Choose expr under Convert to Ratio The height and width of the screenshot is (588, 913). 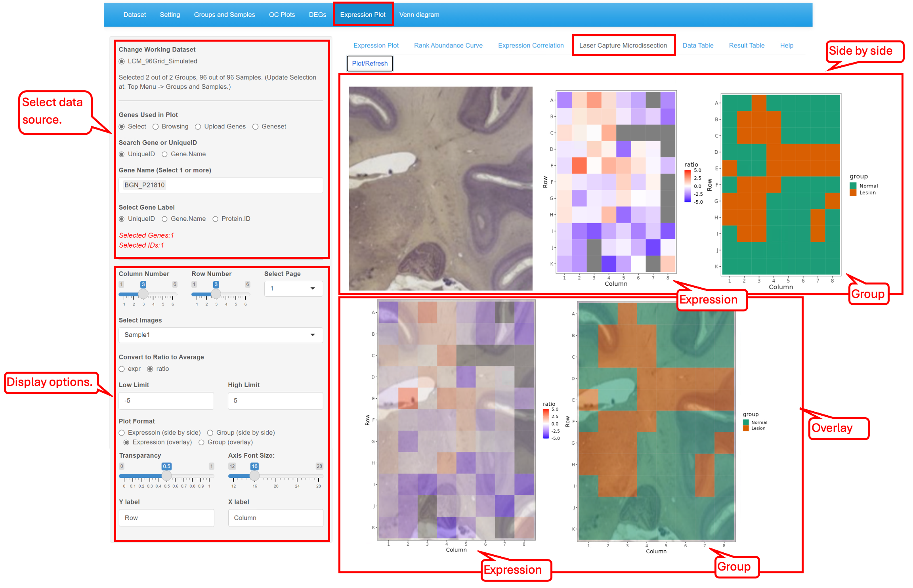coord(122,369)
